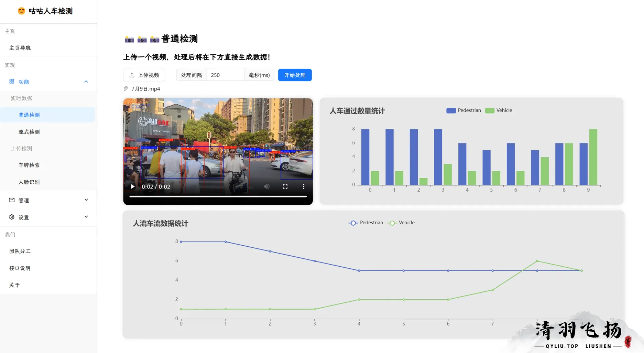Click the grid icon next to 功能
The height and width of the screenshot is (353, 644).
click(x=12, y=82)
